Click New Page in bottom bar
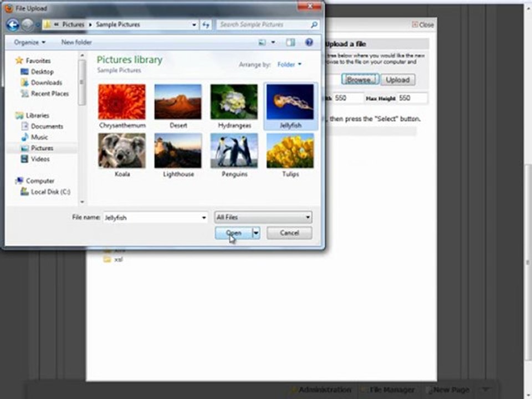Image resolution: width=532 pixels, height=399 pixels. [448, 390]
